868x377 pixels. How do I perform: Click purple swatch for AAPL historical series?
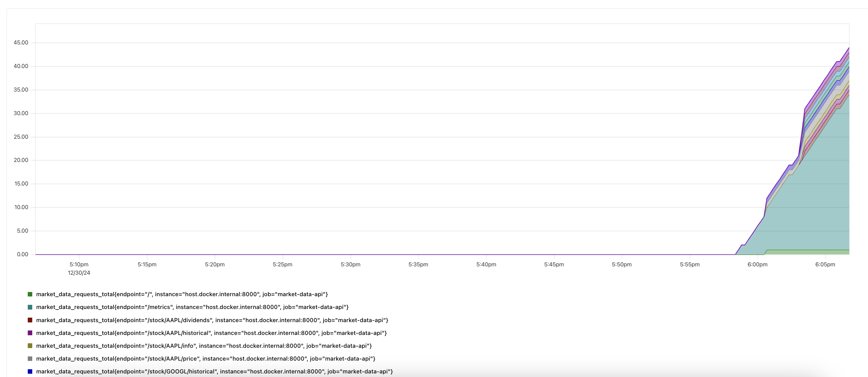pos(30,333)
